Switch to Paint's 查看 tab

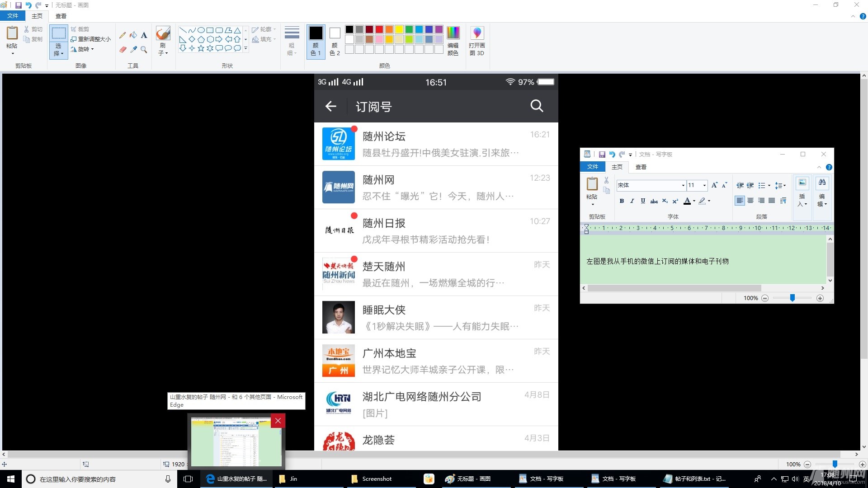point(61,16)
